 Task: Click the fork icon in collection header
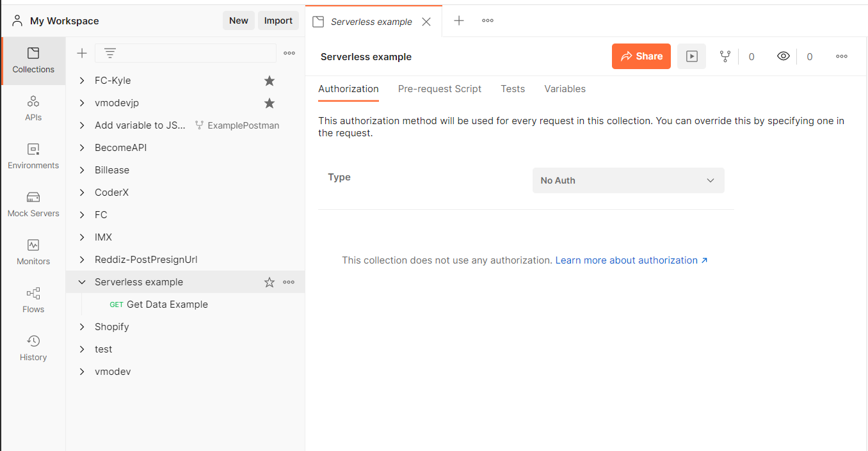pyautogui.click(x=725, y=56)
